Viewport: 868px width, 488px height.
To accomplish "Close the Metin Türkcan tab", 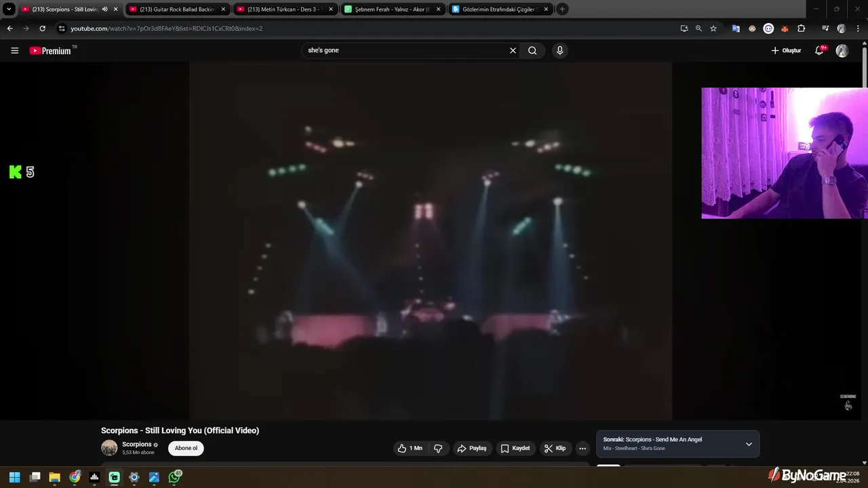I will 331,9.
